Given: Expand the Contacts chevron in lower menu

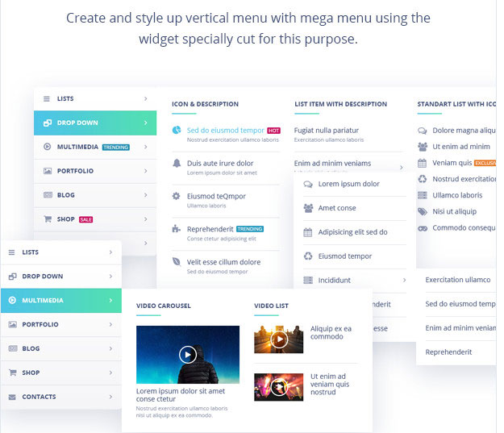Looking at the screenshot, I should coord(110,397).
